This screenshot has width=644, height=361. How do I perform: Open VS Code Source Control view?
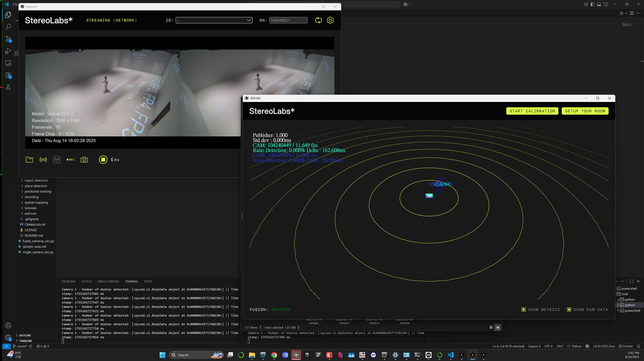coord(8,39)
